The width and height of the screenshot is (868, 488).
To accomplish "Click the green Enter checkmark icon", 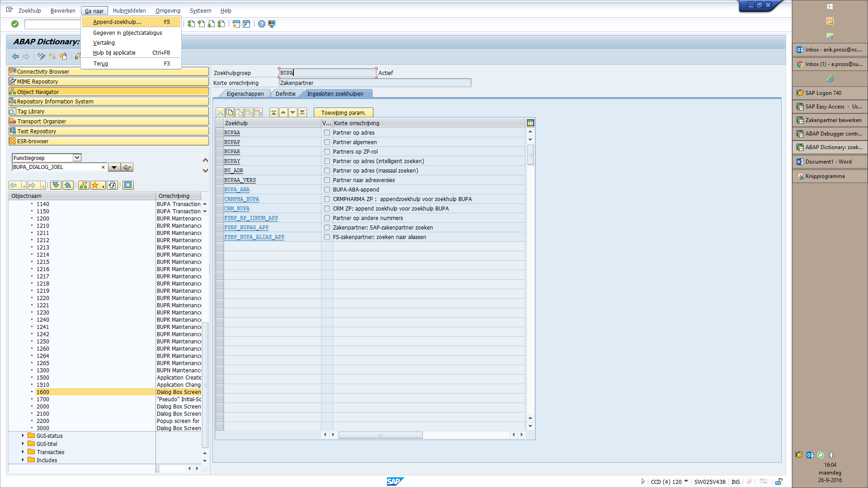I will tap(15, 24).
